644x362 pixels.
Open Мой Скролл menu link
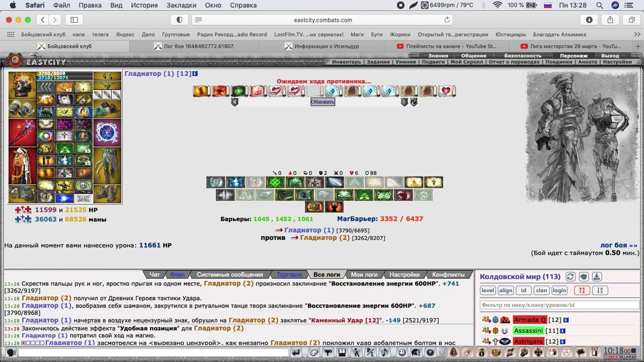click(x=466, y=62)
